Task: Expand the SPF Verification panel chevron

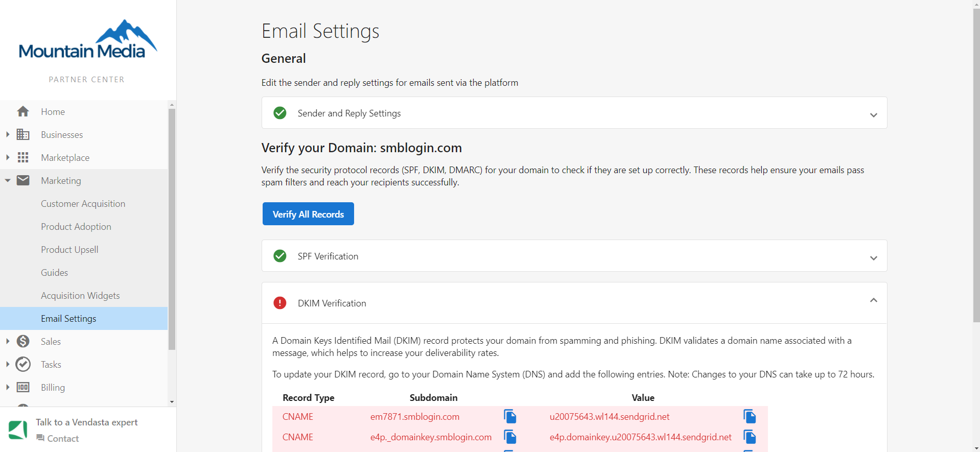Action: [874, 258]
